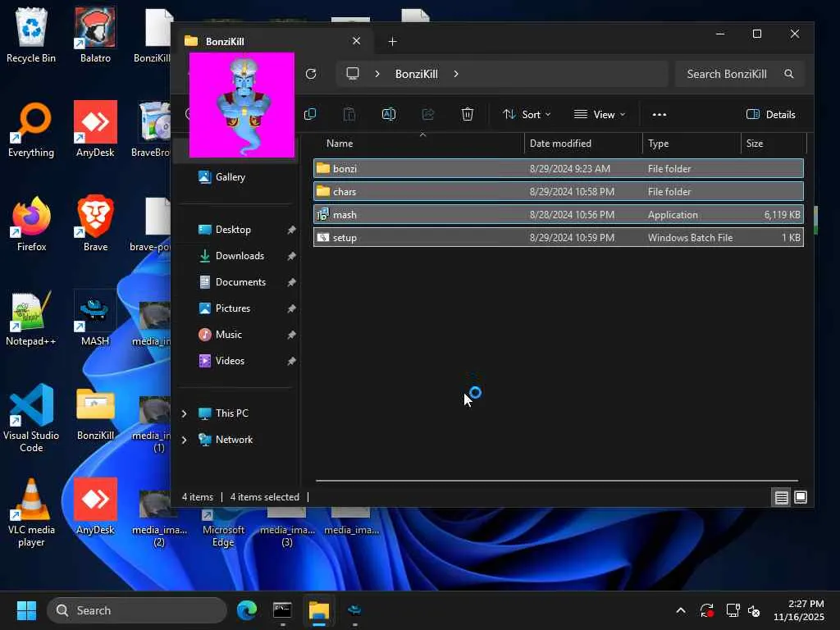Click the taskbar Search box

point(137,610)
